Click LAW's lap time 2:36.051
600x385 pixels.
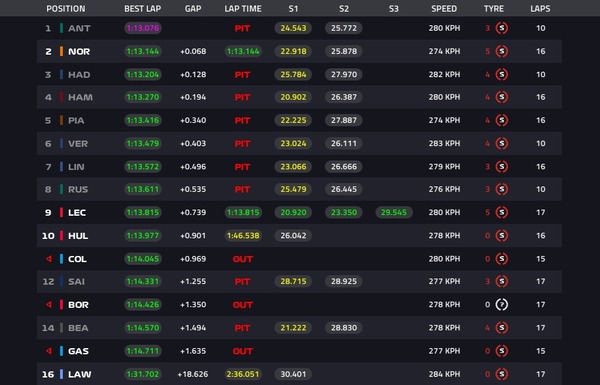tap(243, 374)
